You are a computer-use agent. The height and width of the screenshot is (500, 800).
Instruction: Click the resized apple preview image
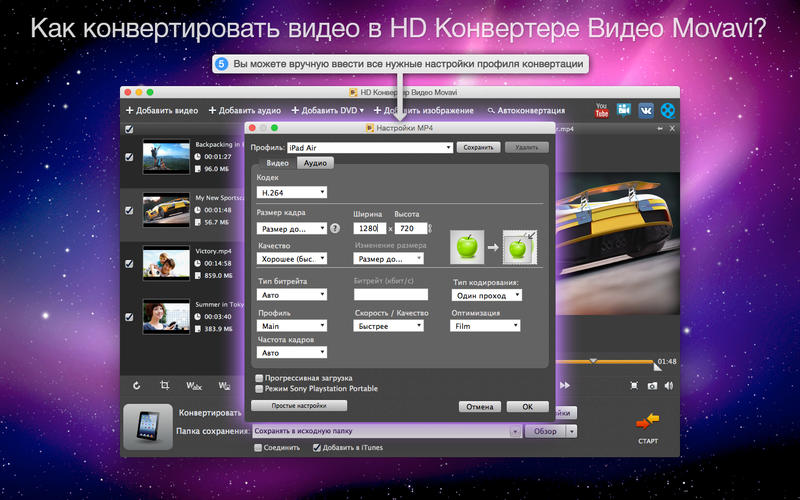coord(519,247)
